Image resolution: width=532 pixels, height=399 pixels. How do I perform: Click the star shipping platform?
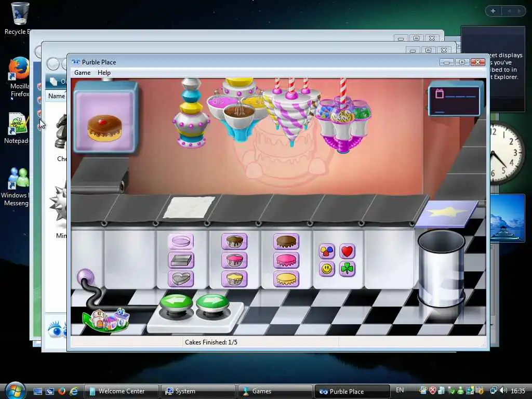446,214
